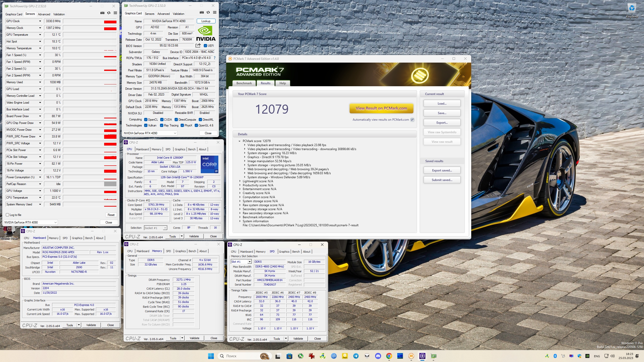644x362 pixels.
Task: Open GPU selector in GPU-Z Graphics Card window
Action: tap(150, 133)
